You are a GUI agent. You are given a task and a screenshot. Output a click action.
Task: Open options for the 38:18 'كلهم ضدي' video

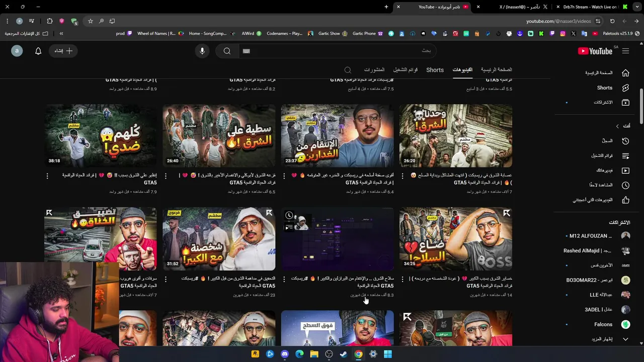pyautogui.click(x=47, y=176)
